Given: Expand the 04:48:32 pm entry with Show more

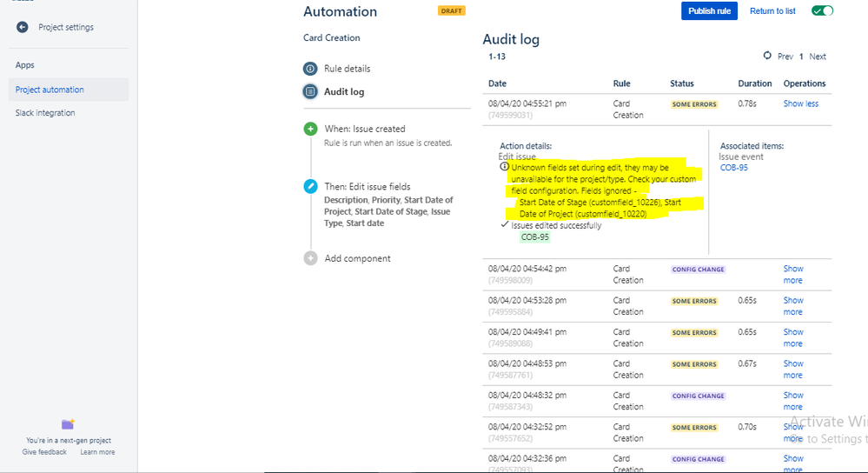Looking at the screenshot, I should point(792,401).
